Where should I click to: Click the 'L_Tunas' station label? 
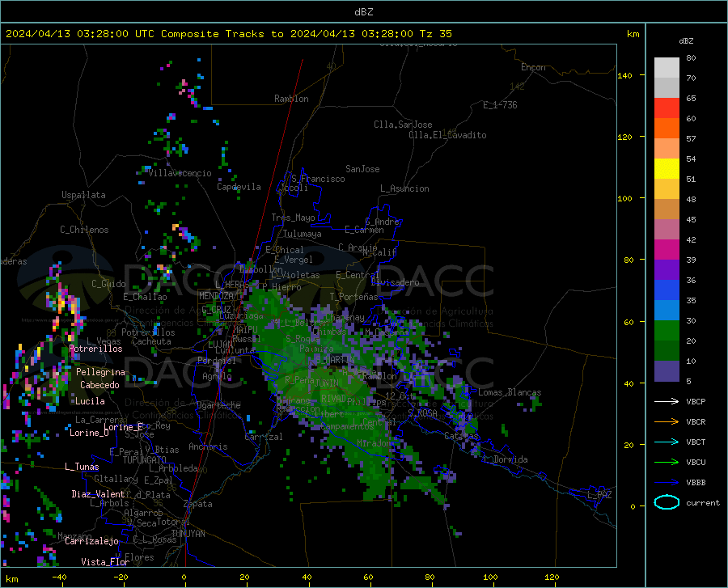[82, 467]
